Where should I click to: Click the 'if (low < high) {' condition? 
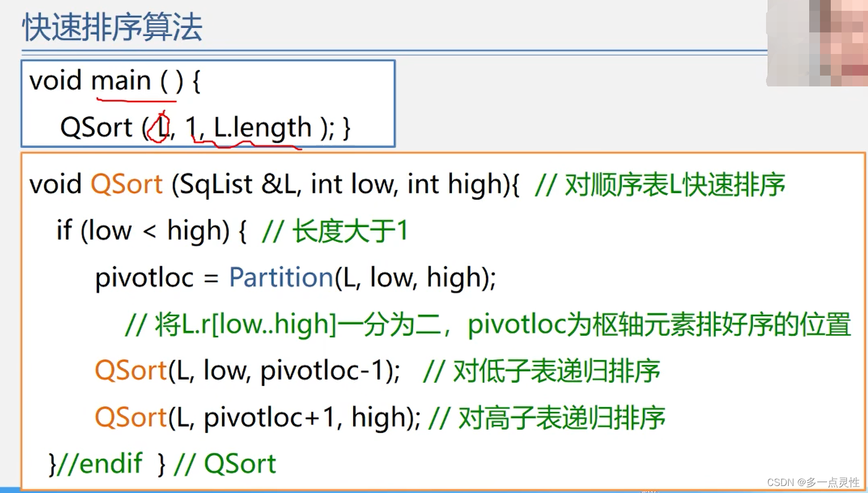(x=152, y=231)
